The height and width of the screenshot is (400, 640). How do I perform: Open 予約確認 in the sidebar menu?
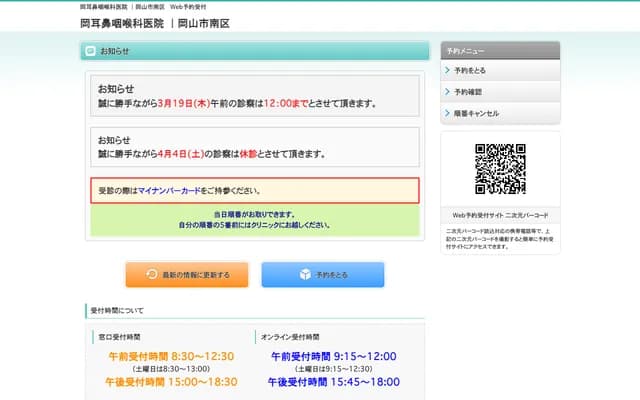(468, 92)
